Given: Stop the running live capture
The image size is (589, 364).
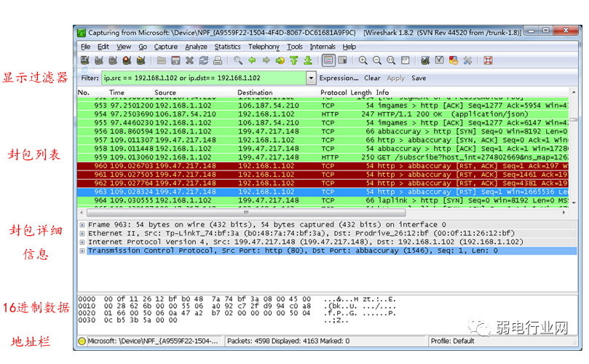Looking at the screenshot, I should (x=127, y=60).
